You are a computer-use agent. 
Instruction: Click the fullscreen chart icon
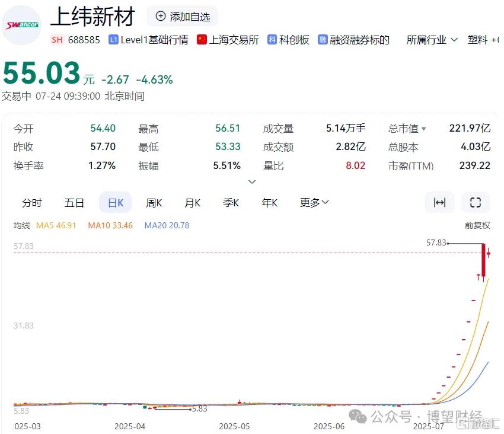tap(476, 203)
